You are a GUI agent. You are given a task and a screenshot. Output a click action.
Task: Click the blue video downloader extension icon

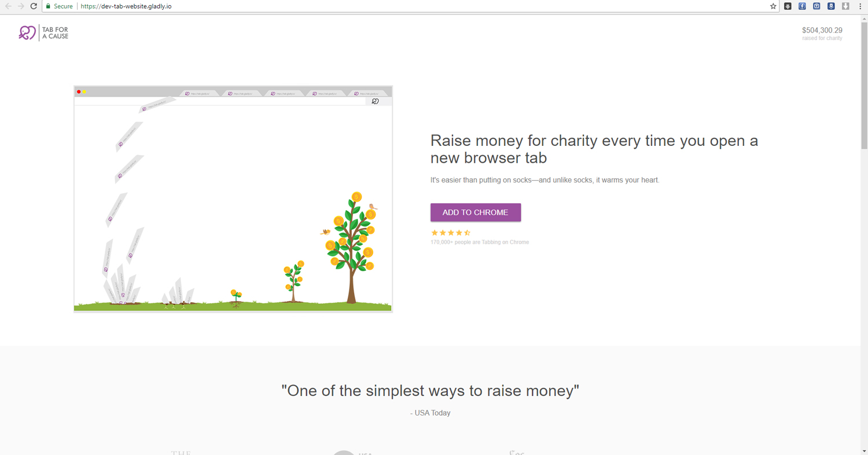click(x=816, y=6)
